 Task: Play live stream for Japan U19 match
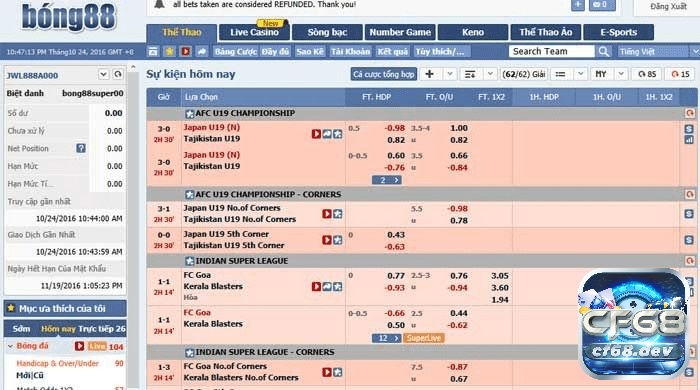pos(316,133)
